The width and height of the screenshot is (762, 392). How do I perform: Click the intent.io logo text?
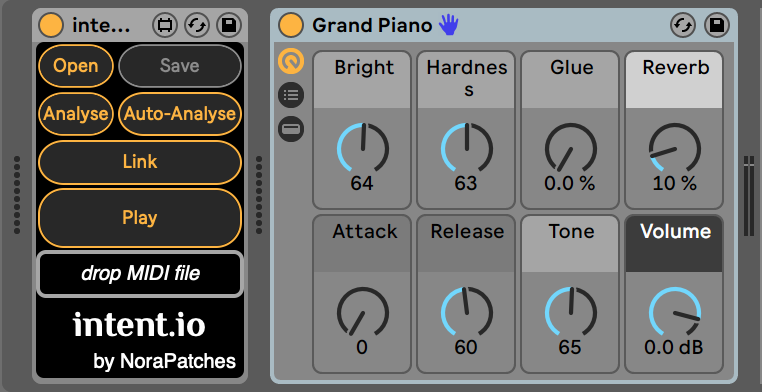pos(139,325)
